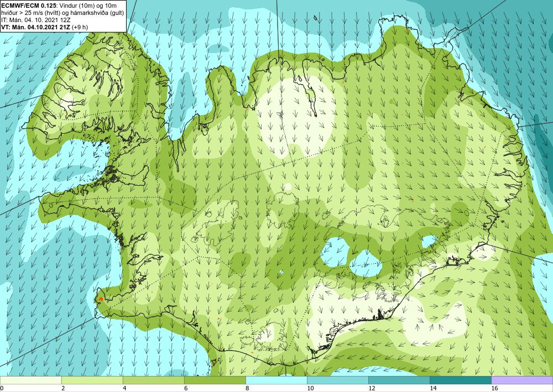Click the darker green 6–8 m/s legend swatch

[215, 380]
